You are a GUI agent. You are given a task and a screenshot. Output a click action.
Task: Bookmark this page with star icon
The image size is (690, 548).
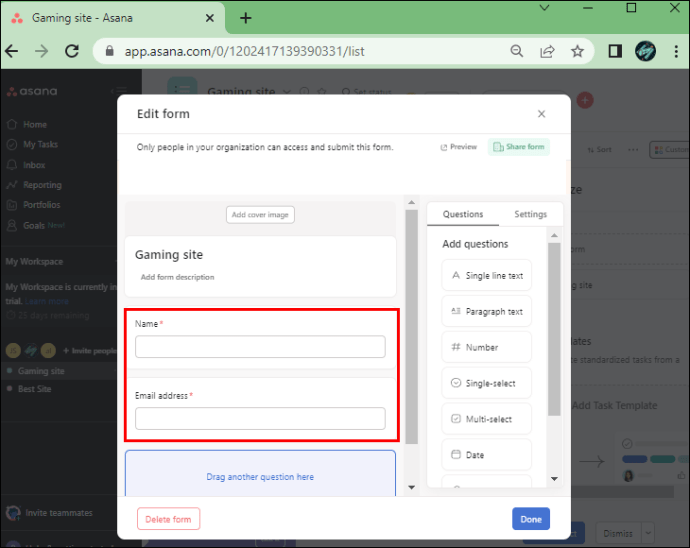[x=577, y=51]
